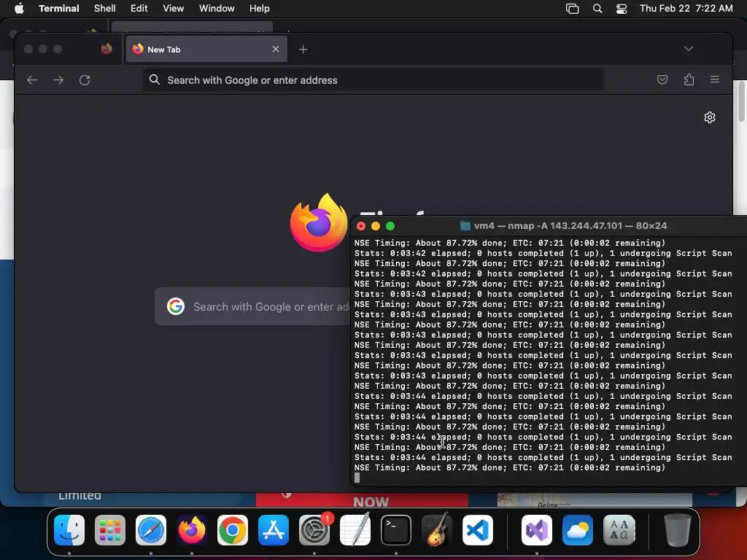Open GarageBand from the Dock

pyautogui.click(x=437, y=529)
